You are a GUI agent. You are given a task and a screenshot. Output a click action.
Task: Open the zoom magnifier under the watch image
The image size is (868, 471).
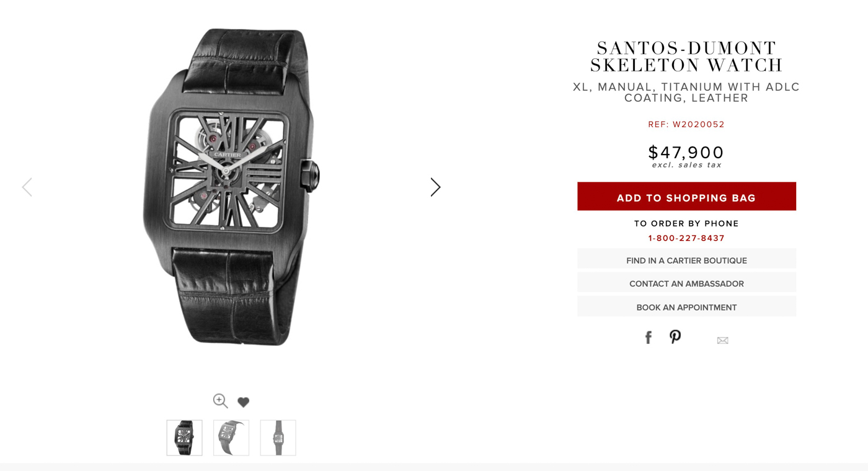coord(220,401)
